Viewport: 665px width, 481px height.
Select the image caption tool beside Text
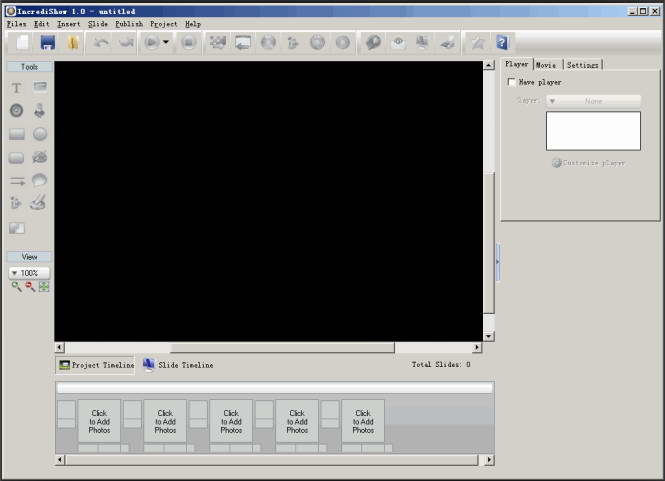coord(40,87)
